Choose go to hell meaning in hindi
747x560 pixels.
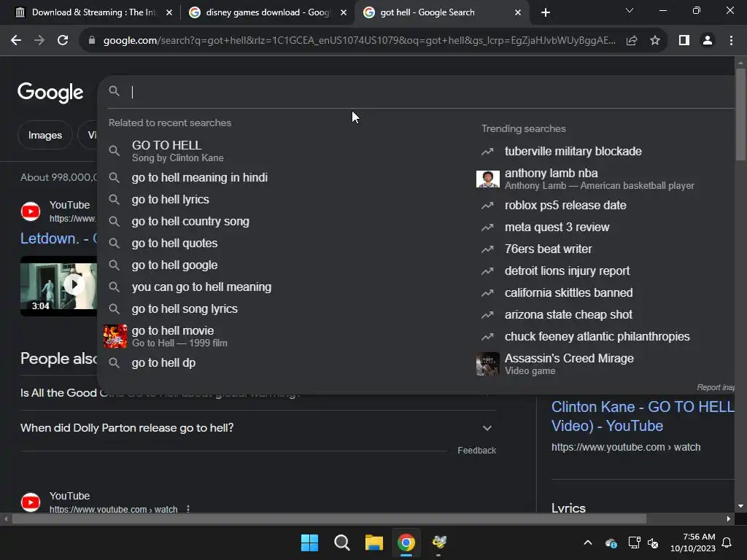[x=281, y=178]
